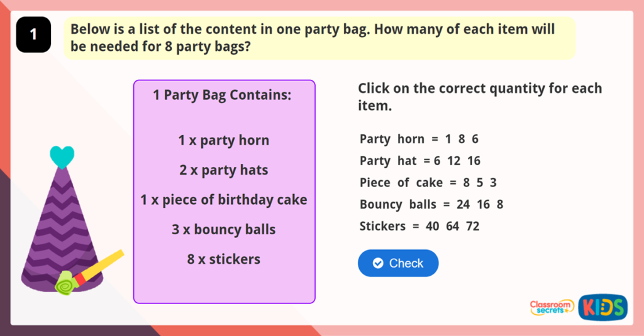Viewport: 644px width, 336px height.
Task: Click the party horn blower illustration
Action: click(88, 273)
